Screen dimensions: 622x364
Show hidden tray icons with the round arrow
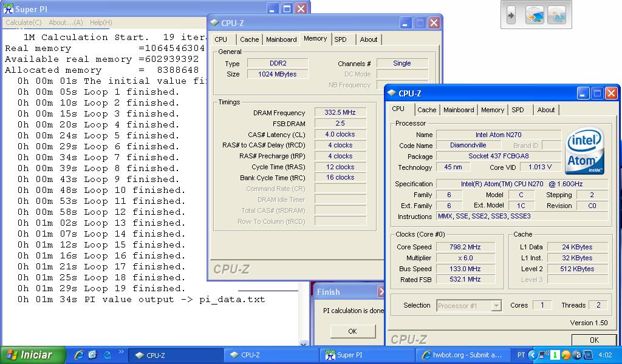coord(533,355)
